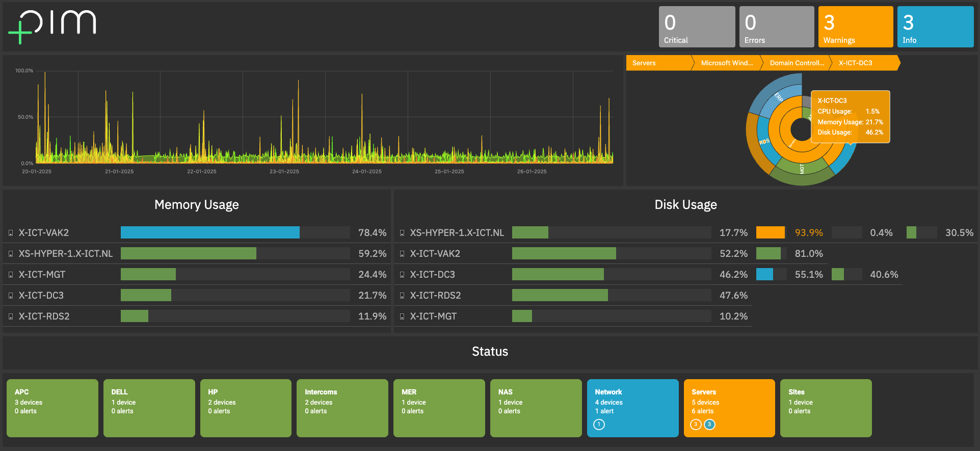The image size is (980, 451).
Task: Click the X-ICT-VAK2 blue memory usage bar
Action: (210, 233)
